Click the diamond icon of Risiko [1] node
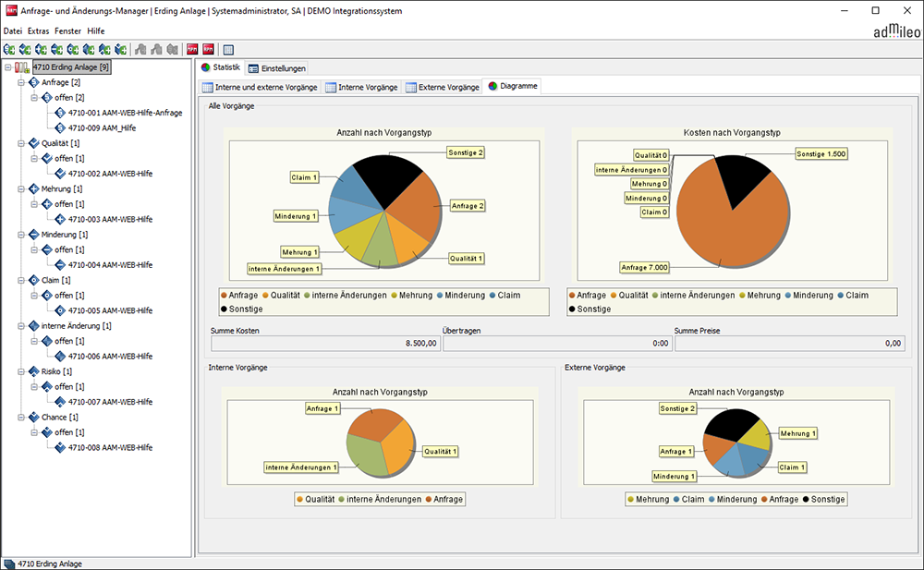The width and height of the screenshot is (924, 570). click(x=34, y=371)
